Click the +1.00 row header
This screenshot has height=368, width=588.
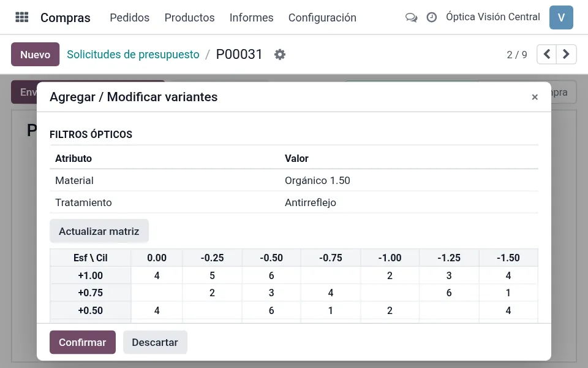(x=91, y=275)
